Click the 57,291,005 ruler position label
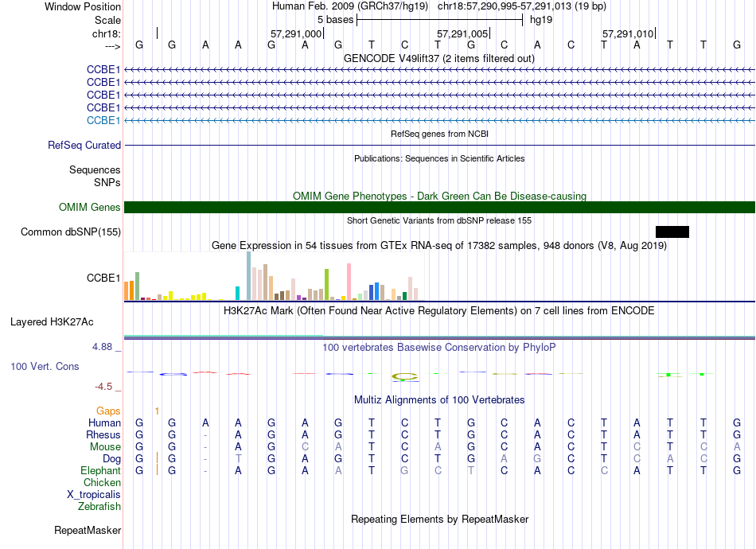Image resolution: width=756 pixels, height=549 pixels. 463,33
